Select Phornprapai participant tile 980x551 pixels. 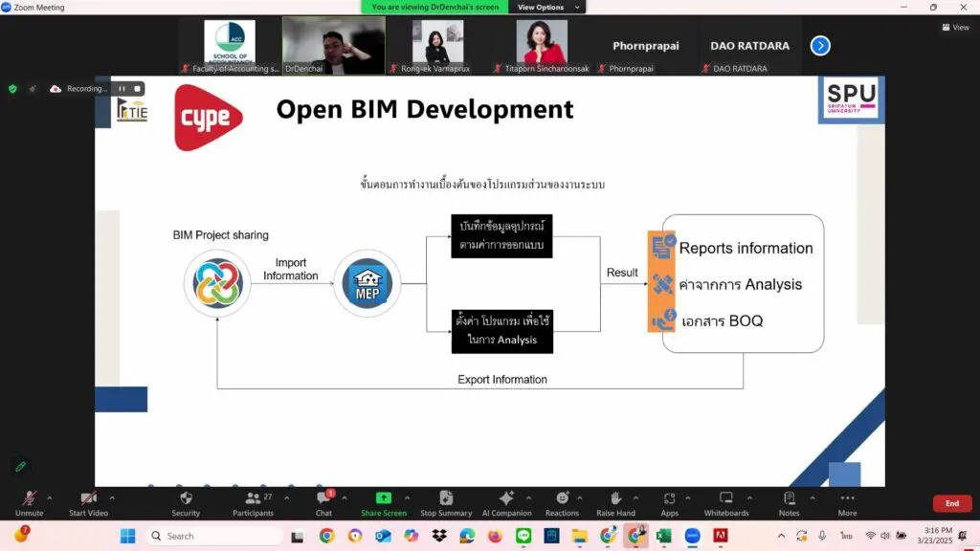[x=646, y=46]
